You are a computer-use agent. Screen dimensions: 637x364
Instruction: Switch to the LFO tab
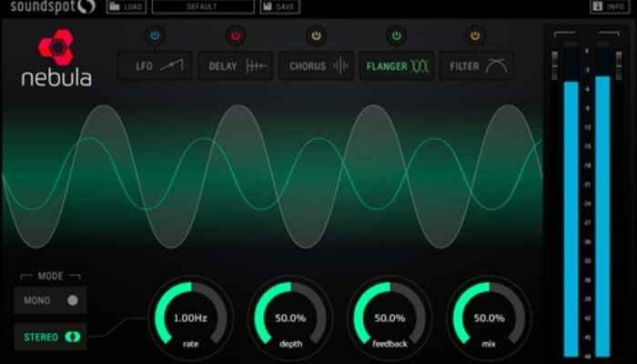pyautogui.click(x=155, y=66)
